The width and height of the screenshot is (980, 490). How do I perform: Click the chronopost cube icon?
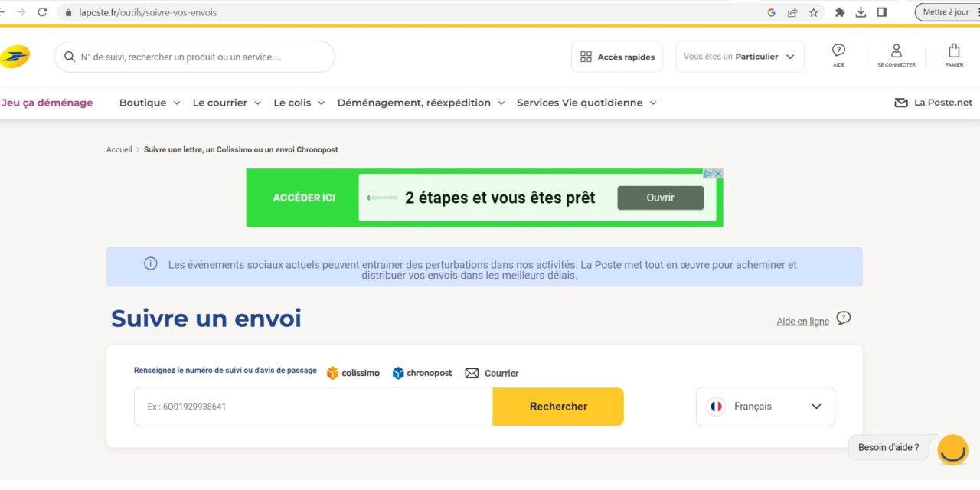tap(398, 373)
